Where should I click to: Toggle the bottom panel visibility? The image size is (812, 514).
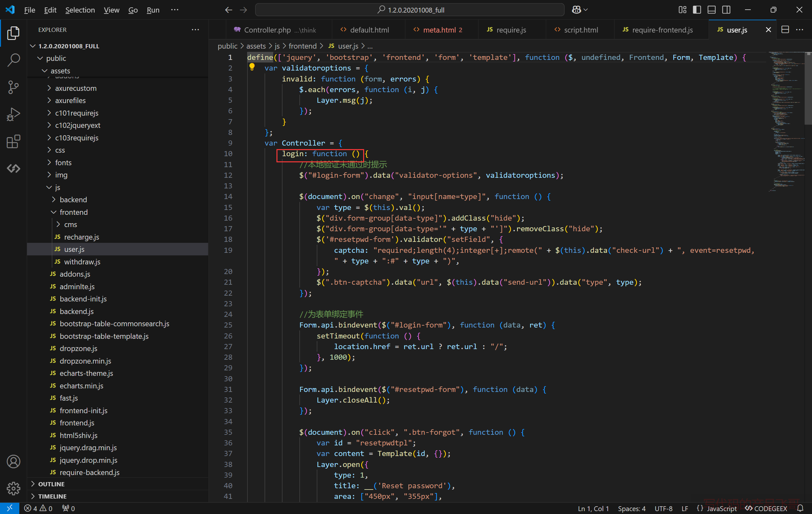[711, 10]
